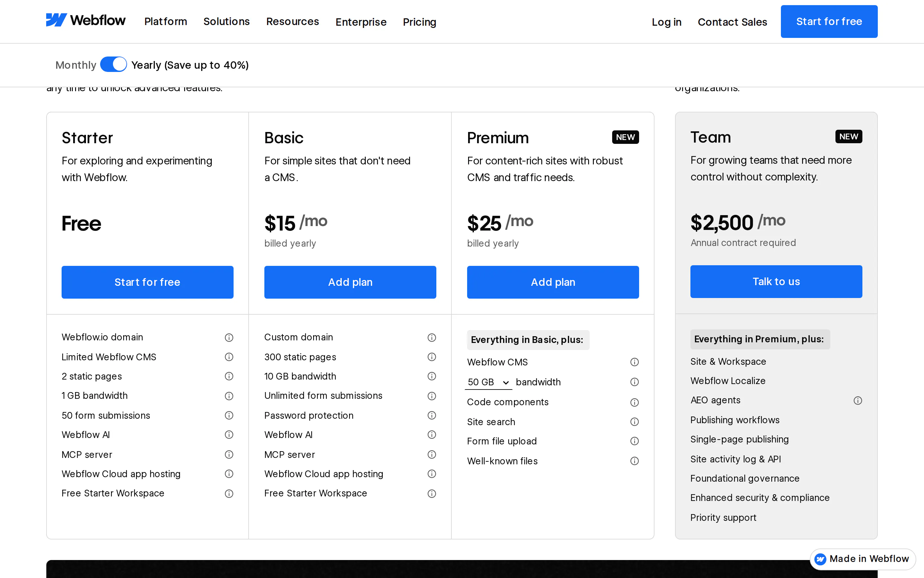924x578 pixels.
Task: Open the 50 GB bandwidth dropdown
Action: 488,382
